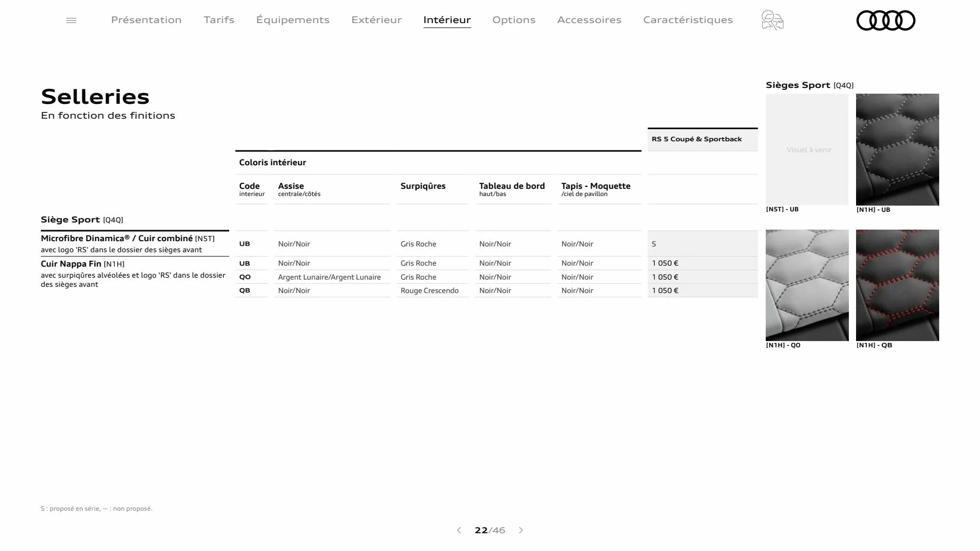Viewport: 980px width, 551px height.
Task: Click Argent Lunaire/Argent Lunaire cell
Action: click(x=330, y=277)
